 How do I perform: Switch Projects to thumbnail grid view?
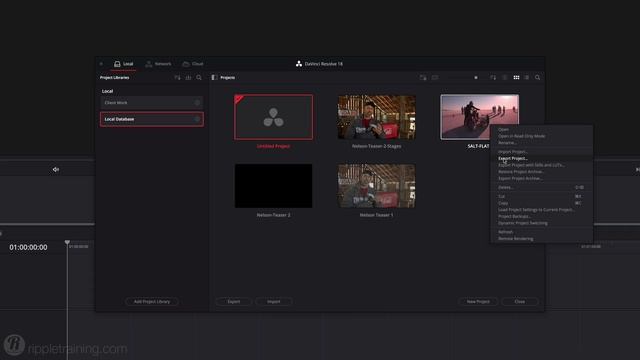516,78
